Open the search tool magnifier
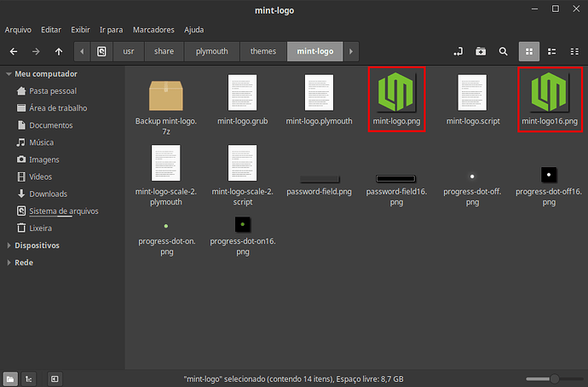Viewport: 588px width, 387px height. click(504, 51)
